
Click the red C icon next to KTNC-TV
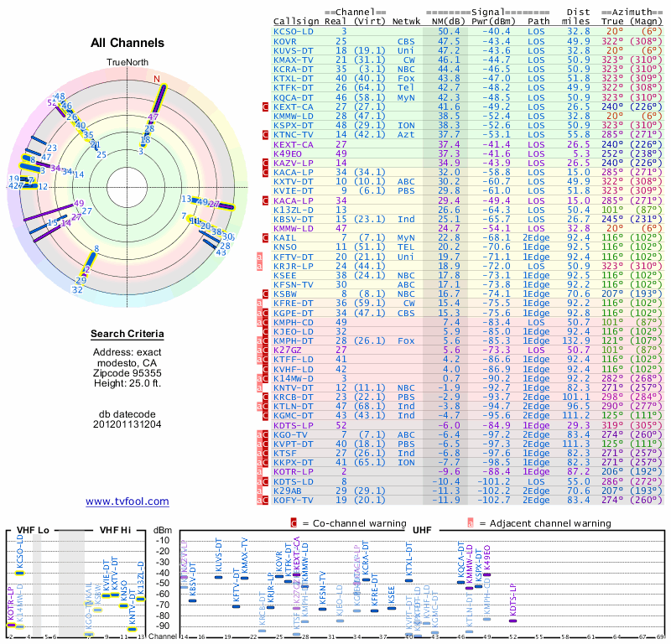click(265, 135)
